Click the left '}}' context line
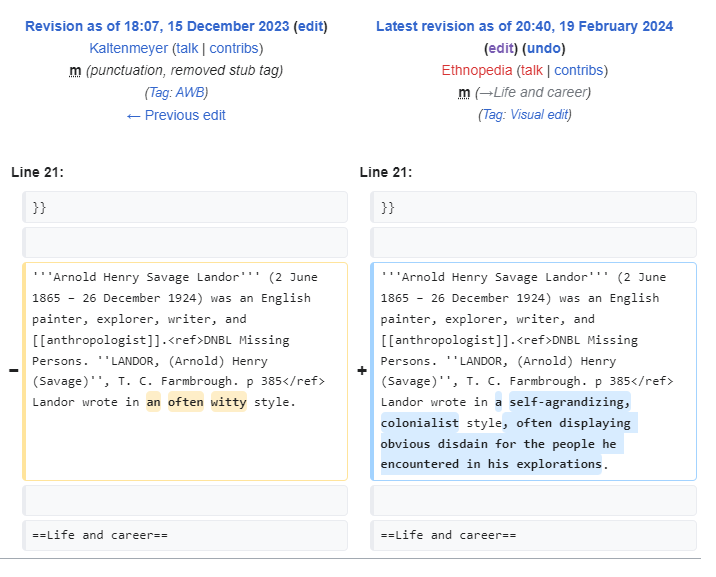716x577 pixels. click(185, 207)
